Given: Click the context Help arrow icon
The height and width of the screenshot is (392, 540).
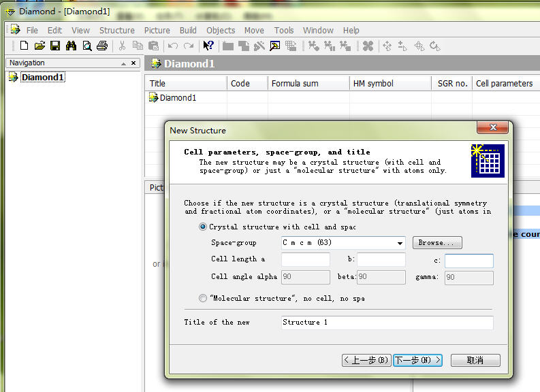Looking at the screenshot, I should pyautogui.click(x=208, y=46).
